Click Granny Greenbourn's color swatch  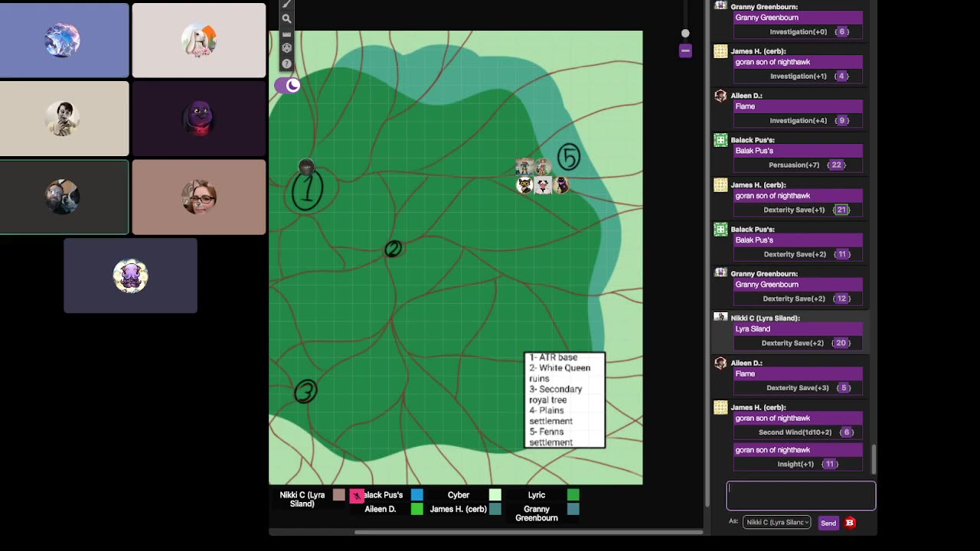click(573, 509)
